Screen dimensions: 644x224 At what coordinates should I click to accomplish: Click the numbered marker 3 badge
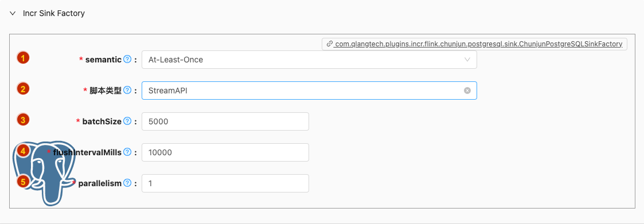tap(23, 120)
